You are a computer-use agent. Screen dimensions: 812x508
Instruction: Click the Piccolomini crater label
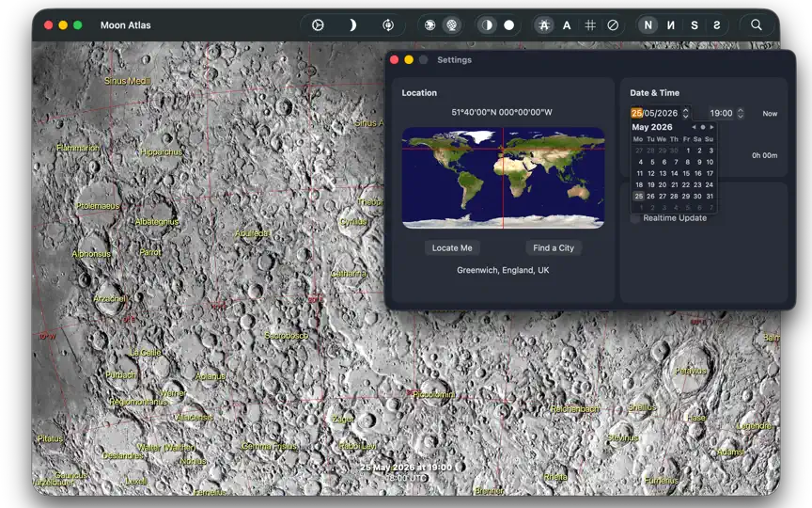pyautogui.click(x=434, y=394)
